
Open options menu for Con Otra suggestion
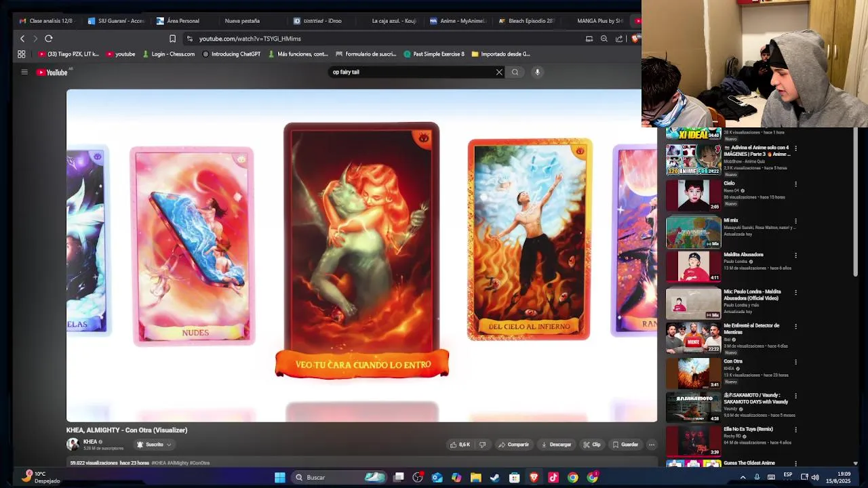tap(795, 362)
